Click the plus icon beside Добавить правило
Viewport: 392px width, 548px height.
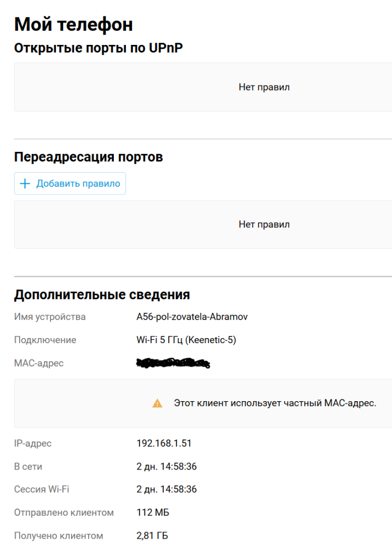pyautogui.click(x=25, y=184)
